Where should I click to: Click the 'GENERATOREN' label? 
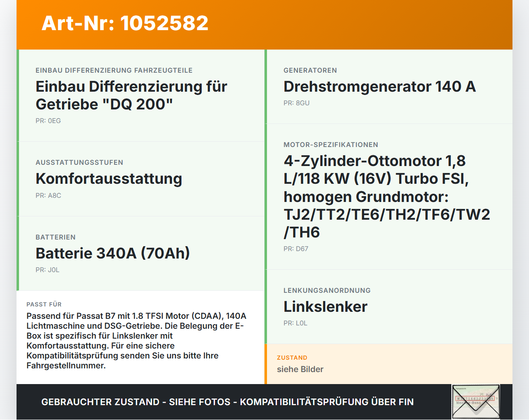pyautogui.click(x=310, y=71)
